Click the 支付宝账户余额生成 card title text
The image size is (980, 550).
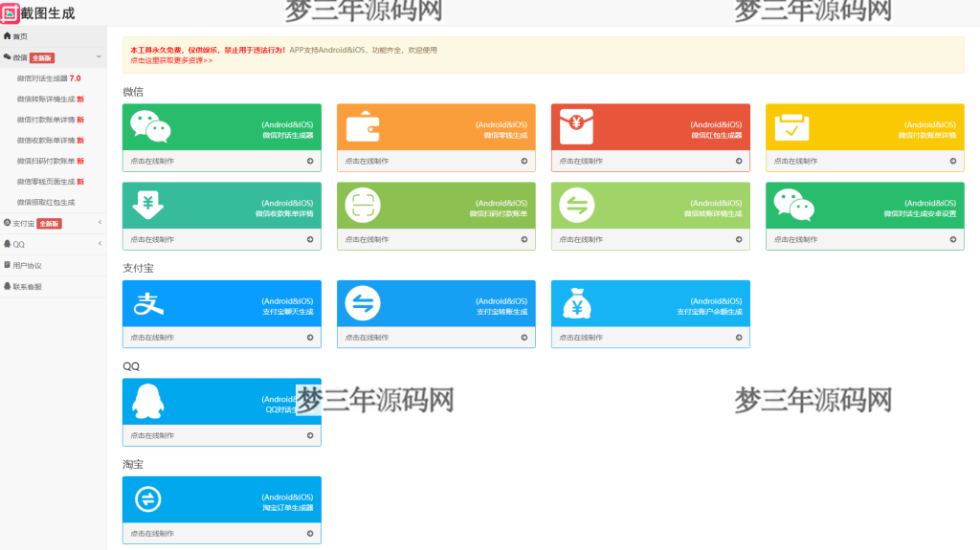[709, 312]
